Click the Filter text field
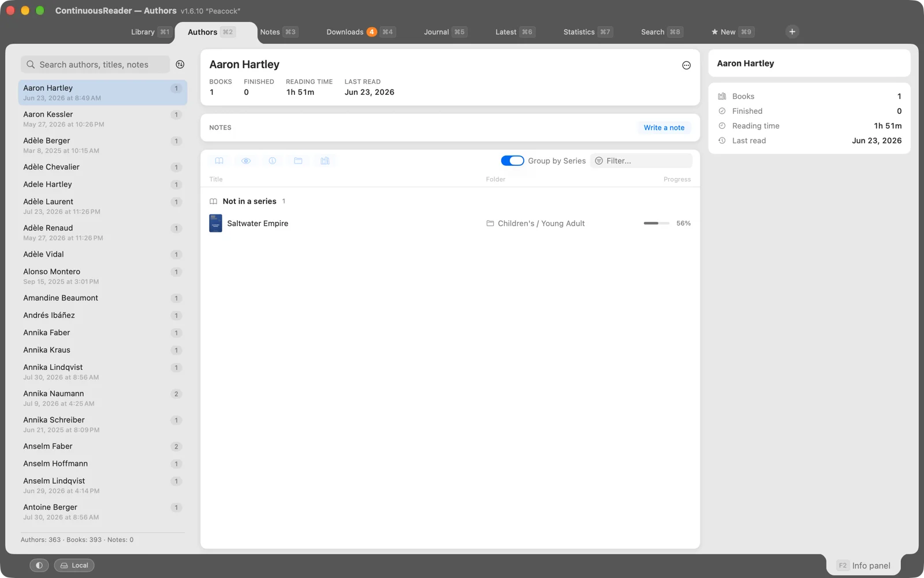This screenshot has width=924, height=578. pyautogui.click(x=642, y=161)
